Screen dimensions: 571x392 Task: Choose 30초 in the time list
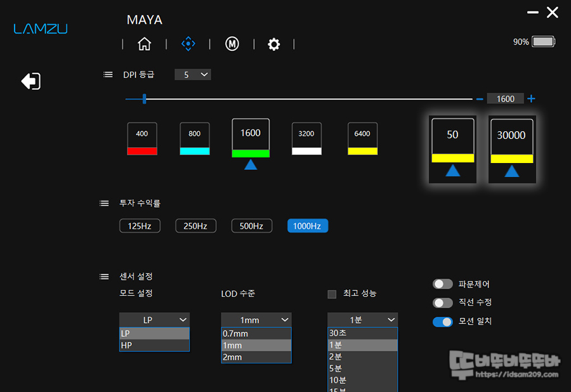362,333
